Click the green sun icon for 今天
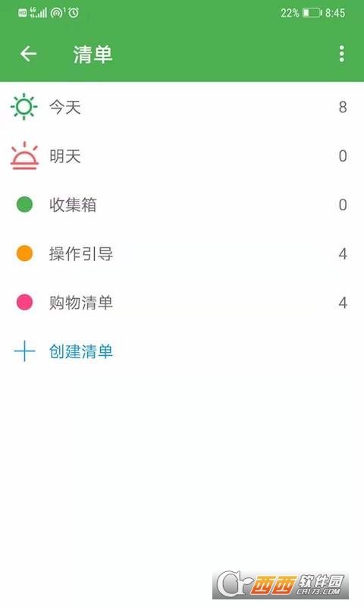This screenshot has height=607, width=364. 24,107
